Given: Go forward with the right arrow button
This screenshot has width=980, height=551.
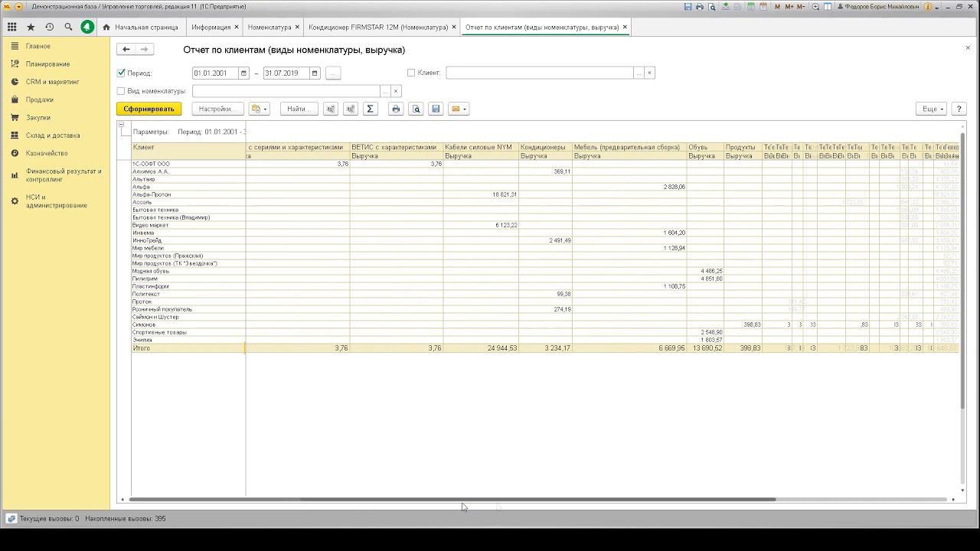Looking at the screenshot, I should tap(145, 49).
